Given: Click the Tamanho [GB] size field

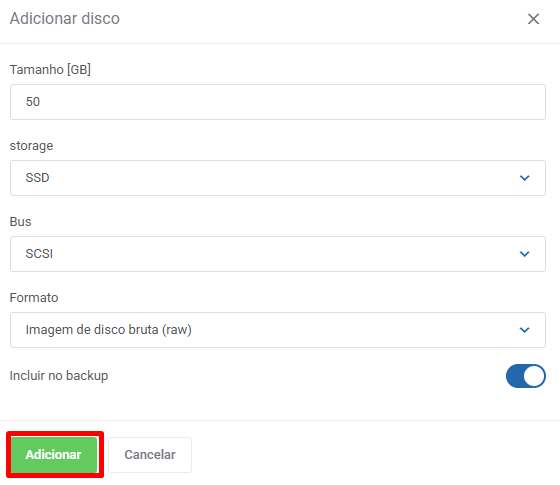Looking at the screenshot, I should (278, 102).
